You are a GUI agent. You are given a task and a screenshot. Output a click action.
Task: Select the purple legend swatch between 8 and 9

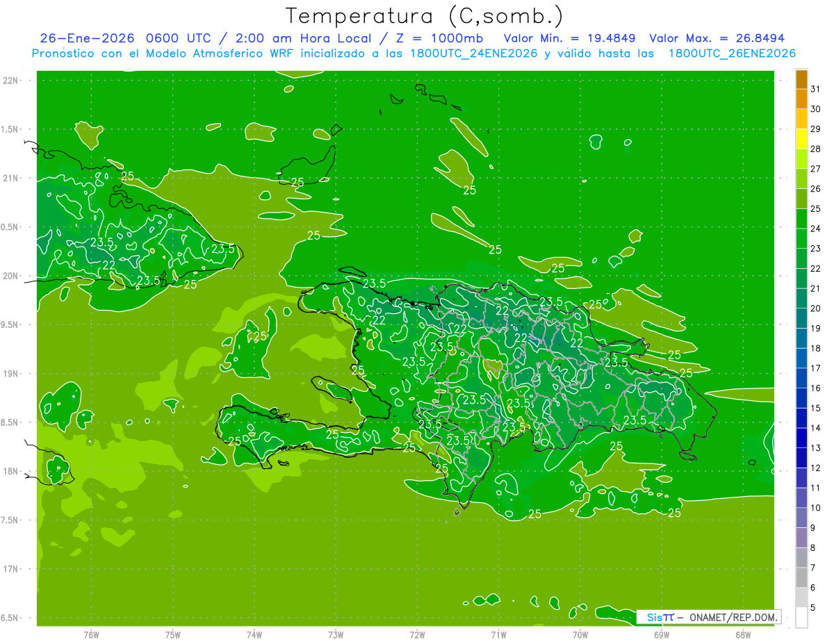click(801, 538)
